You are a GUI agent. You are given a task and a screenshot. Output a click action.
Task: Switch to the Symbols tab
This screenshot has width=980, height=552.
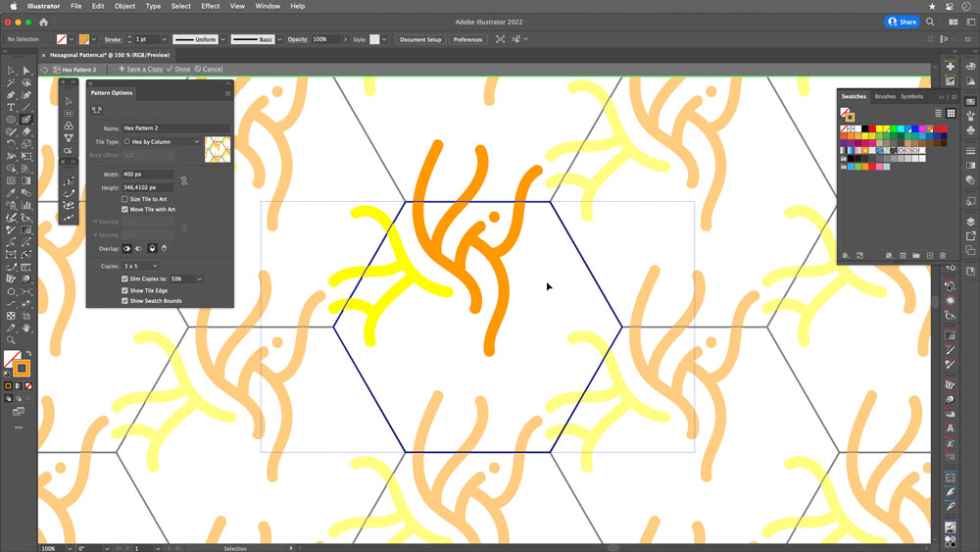pyautogui.click(x=911, y=96)
